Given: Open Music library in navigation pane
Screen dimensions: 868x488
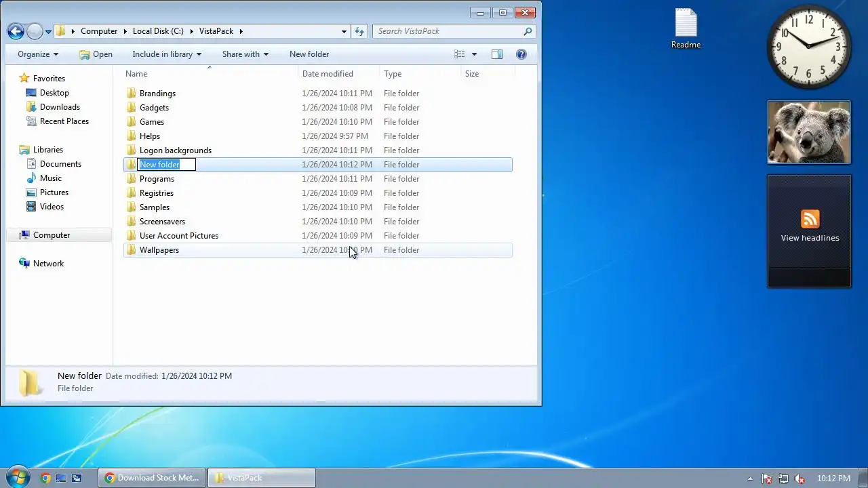Looking at the screenshot, I should [x=51, y=178].
